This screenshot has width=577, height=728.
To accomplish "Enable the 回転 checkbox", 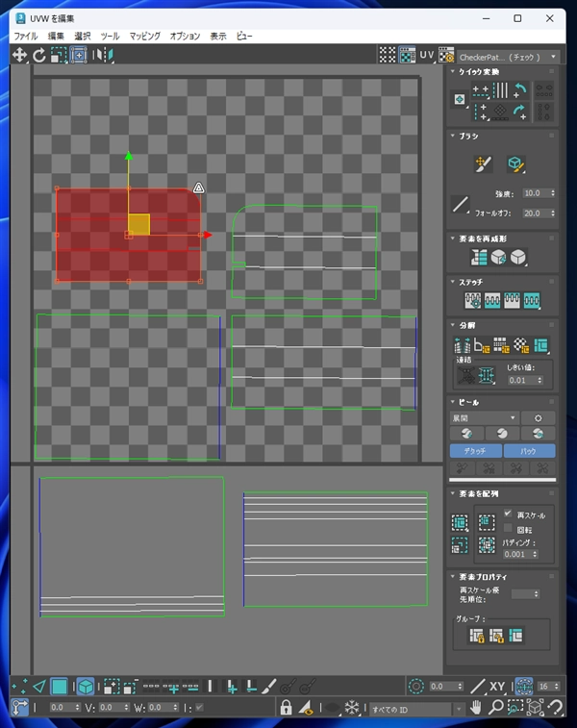I will [508, 528].
